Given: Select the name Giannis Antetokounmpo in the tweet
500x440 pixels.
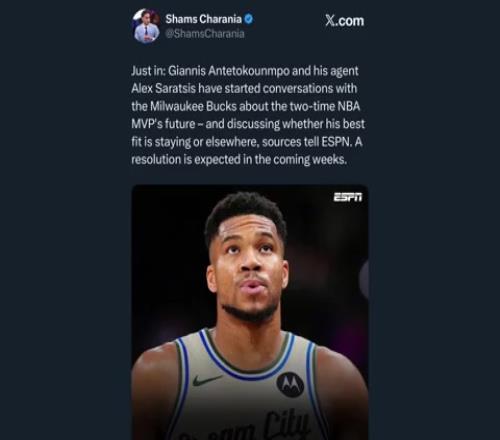Looking at the screenshot, I should (229, 71).
